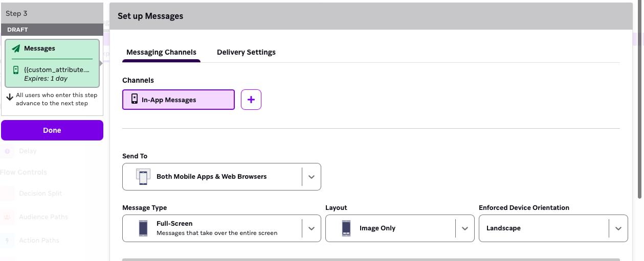
Task: Expand the Send To dropdown chevron
Action: 311,177
